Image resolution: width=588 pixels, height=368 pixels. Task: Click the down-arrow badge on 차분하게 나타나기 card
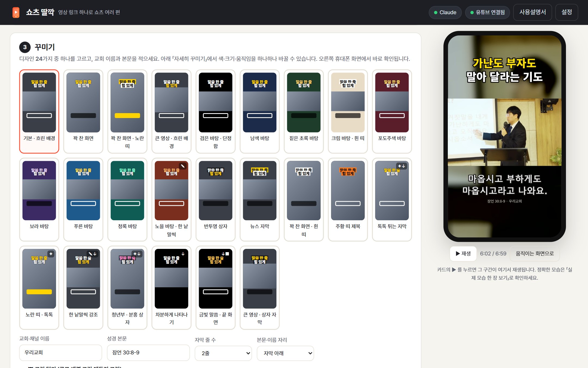(x=183, y=254)
